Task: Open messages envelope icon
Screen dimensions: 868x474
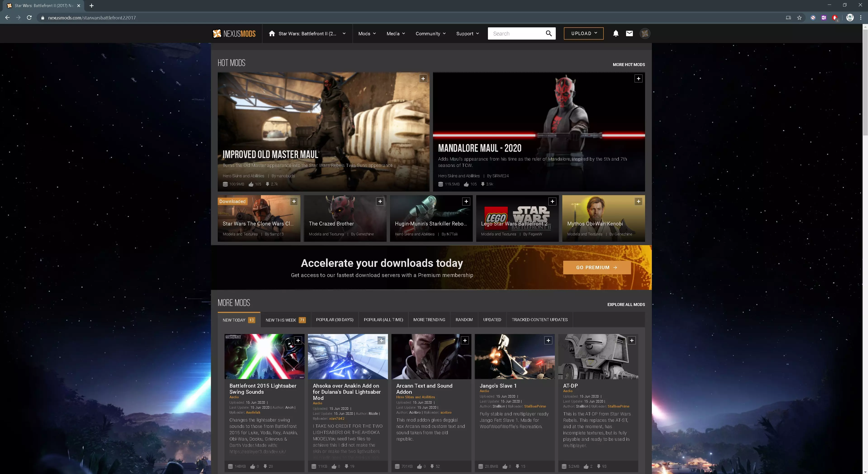Action: [x=629, y=33]
